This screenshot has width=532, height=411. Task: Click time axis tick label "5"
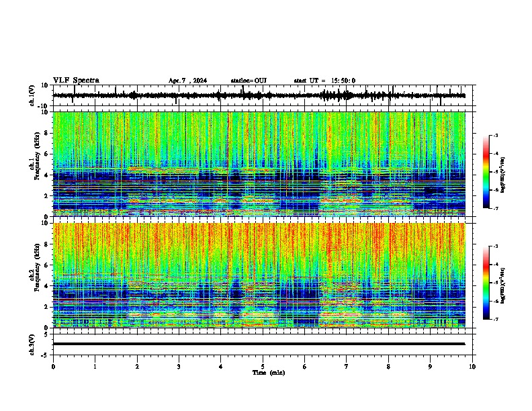[x=263, y=367]
